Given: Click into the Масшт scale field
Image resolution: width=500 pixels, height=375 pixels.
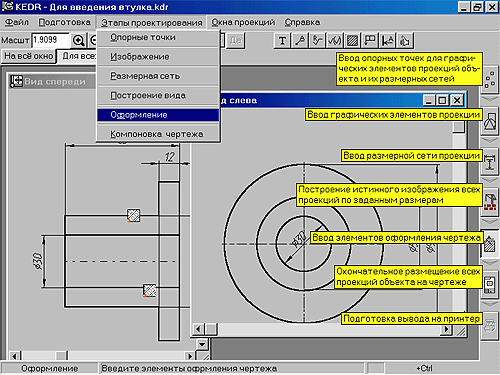Looking at the screenshot, I should (50, 40).
